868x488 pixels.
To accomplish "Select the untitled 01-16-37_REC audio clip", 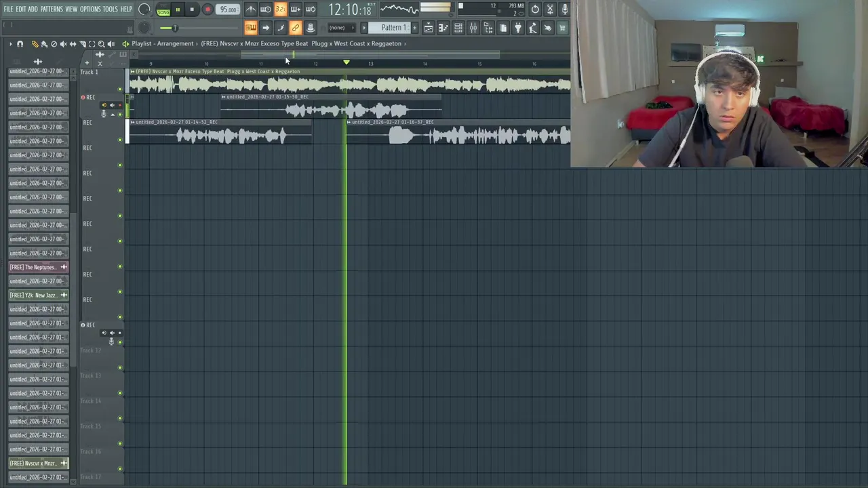I will tap(458, 133).
